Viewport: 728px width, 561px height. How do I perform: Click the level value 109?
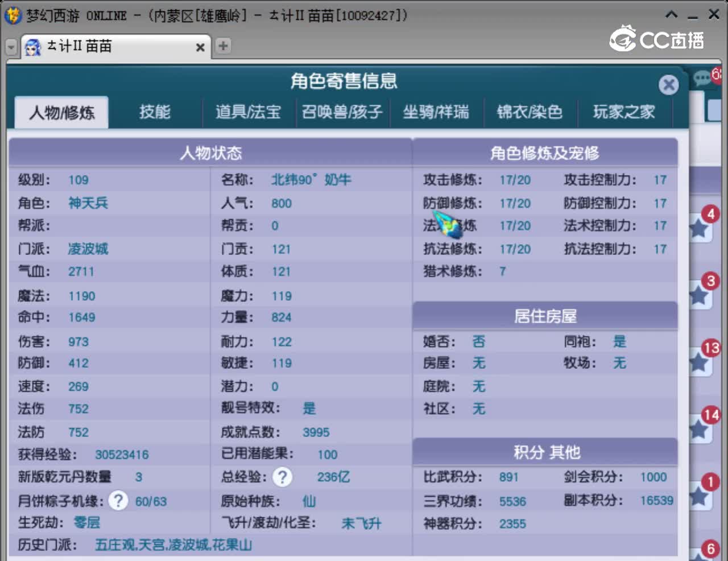point(78,180)
